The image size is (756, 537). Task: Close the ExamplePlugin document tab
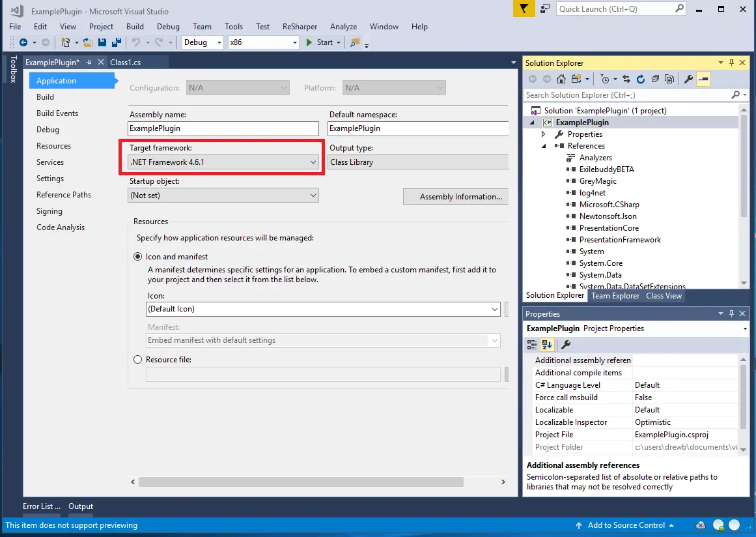click(x=101, y=63)
